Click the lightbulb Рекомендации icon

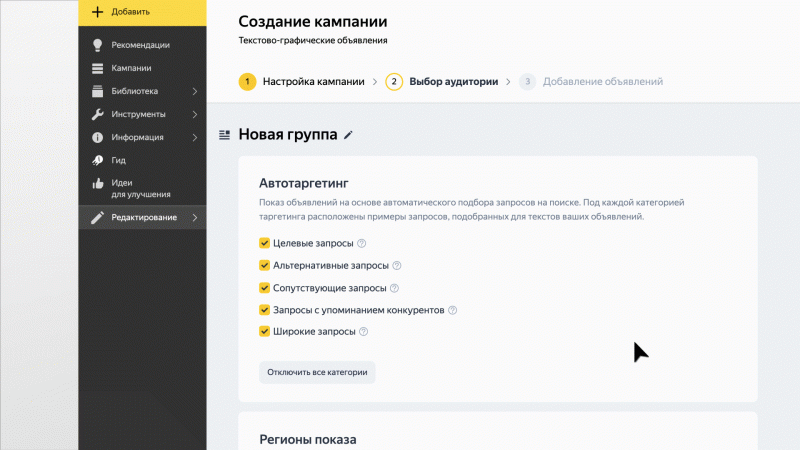[x=98, y=45]
